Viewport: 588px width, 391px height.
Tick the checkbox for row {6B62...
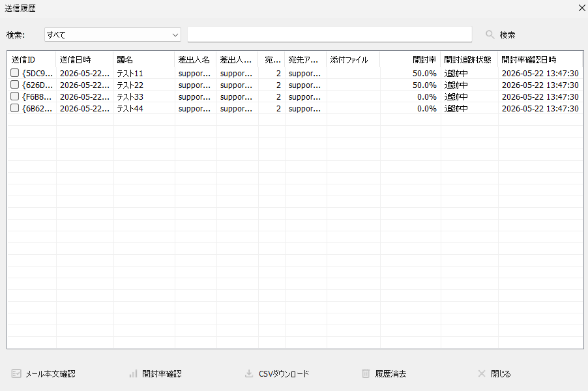pos(14,108)
